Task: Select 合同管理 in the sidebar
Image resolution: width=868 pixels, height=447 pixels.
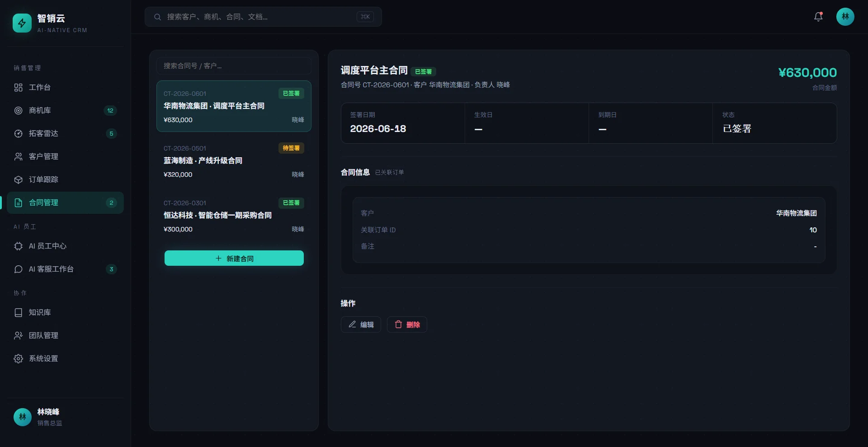Action: point(65,202)
